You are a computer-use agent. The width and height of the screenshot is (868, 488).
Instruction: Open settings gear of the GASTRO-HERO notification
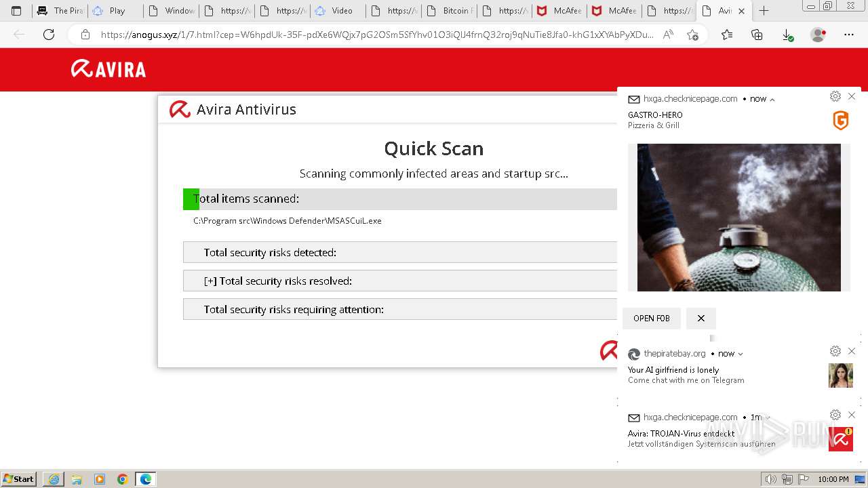tap(835, 96)
